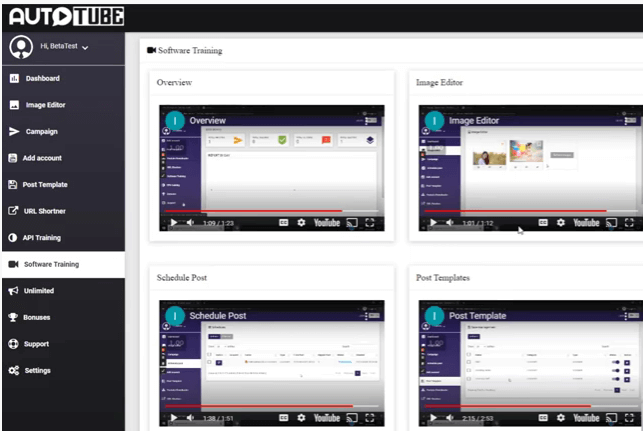Open more options on Overview video
Viewport: 643px width, 431px height.
366,121
